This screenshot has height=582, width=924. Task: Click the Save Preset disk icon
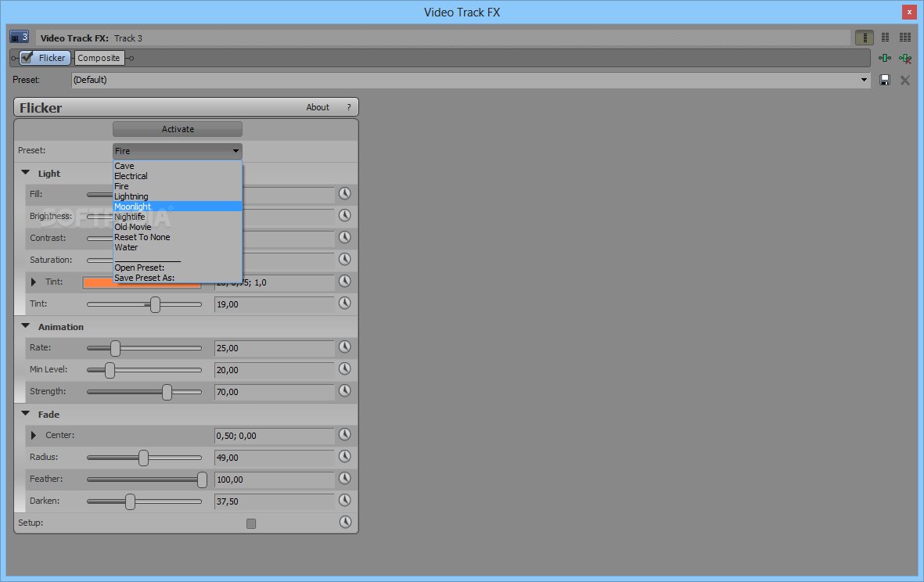point(885,80)
